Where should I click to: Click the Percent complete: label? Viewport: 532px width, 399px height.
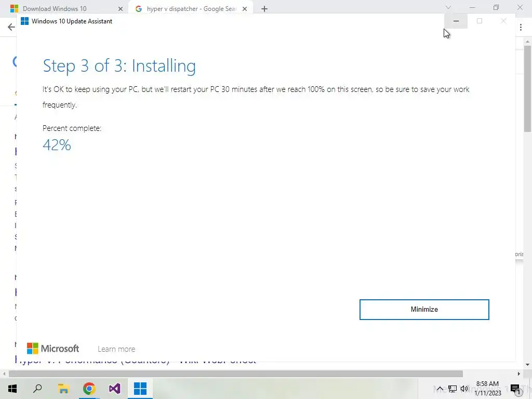(x=72, y=128)
